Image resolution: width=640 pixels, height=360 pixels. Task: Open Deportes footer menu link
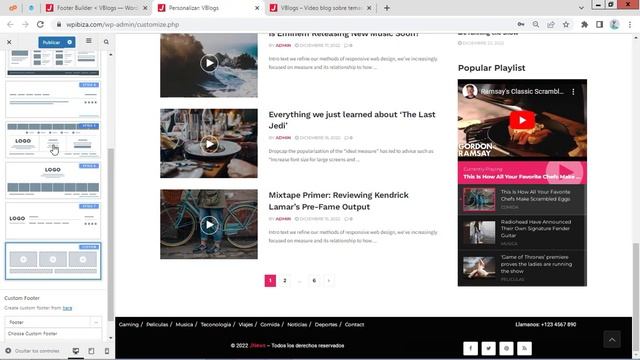click(x=326, y=324)
